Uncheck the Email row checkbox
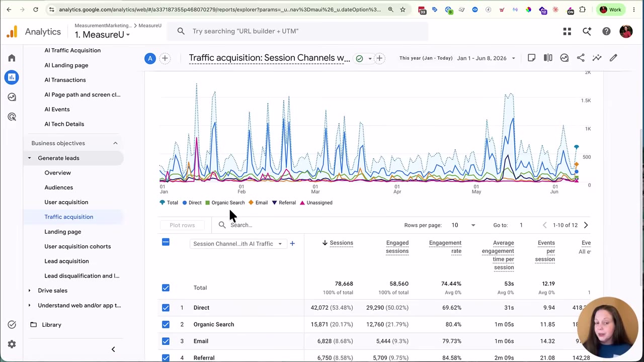The image size is (644, 362). pos(166,341)
